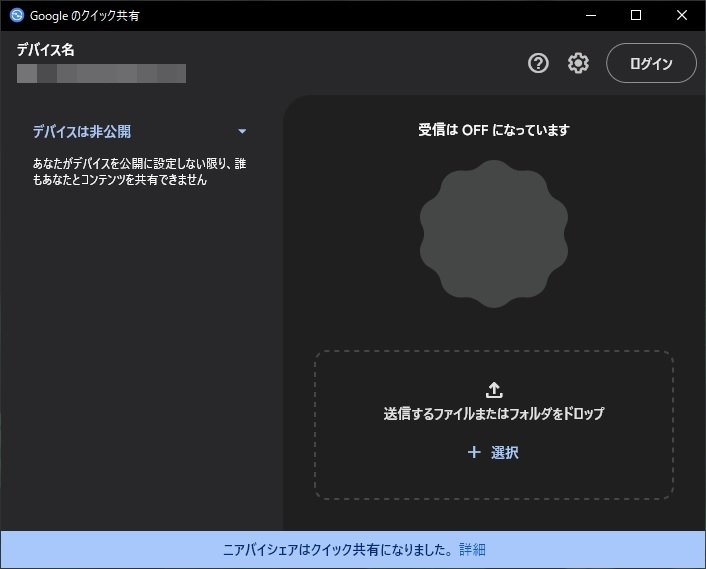Click the Quick Share app icon in title bar
The width and height of the screenshot is (706, 569).
(17, 15)
